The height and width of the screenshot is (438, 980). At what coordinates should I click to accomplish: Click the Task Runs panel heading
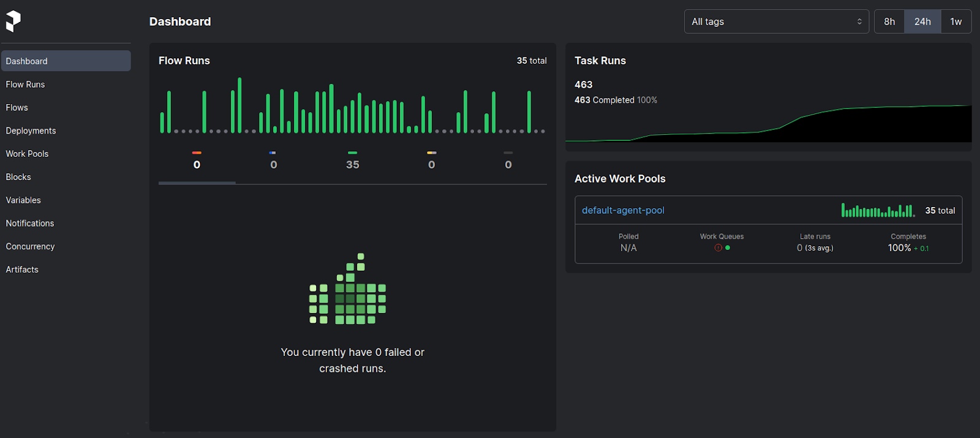click(600, 61)
